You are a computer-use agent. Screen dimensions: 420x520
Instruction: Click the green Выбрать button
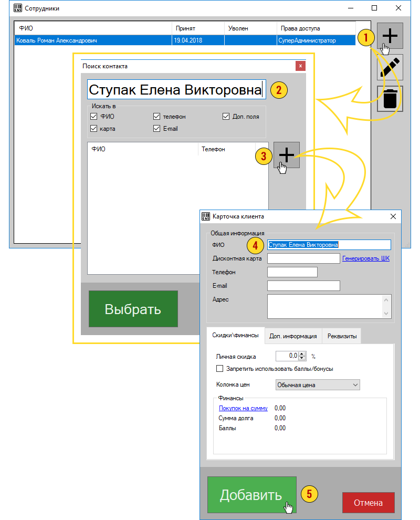(133, 309)
